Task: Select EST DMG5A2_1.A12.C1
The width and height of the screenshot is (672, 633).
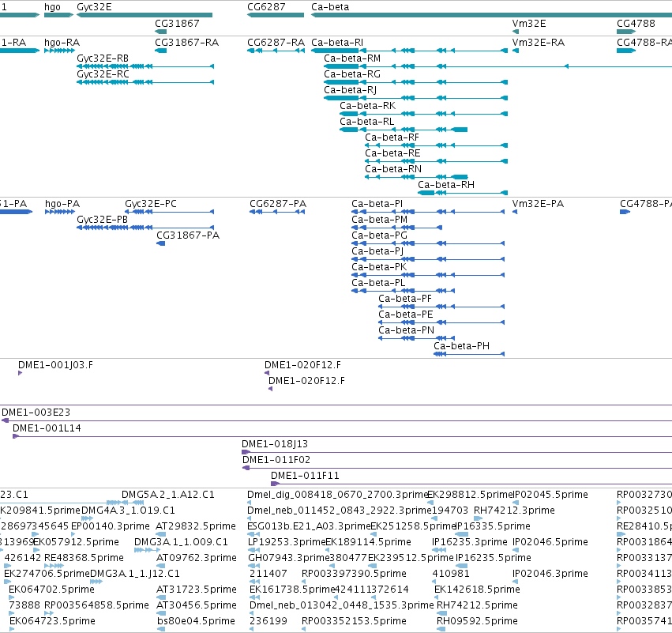Action: [x=168, y=495]
